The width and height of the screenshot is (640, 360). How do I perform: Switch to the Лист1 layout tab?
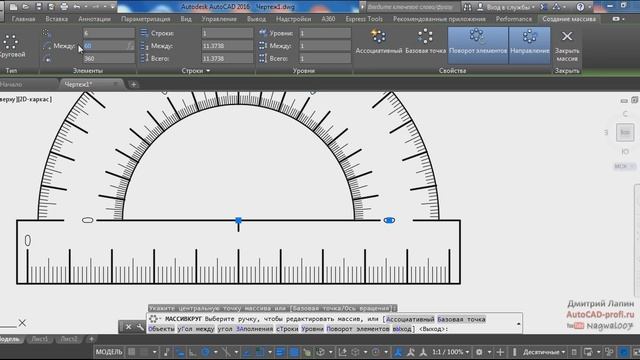point(40,339)
